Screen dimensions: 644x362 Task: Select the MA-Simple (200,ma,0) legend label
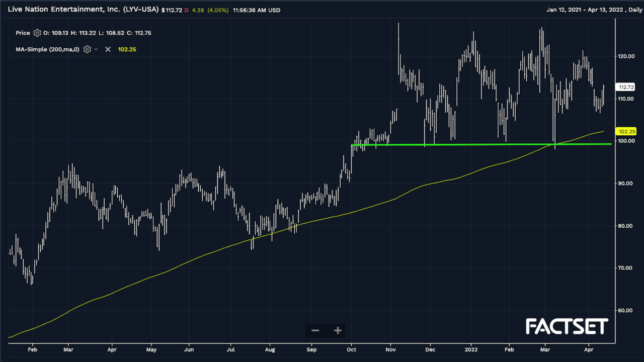pyautogui.click(x=47, y=49)
